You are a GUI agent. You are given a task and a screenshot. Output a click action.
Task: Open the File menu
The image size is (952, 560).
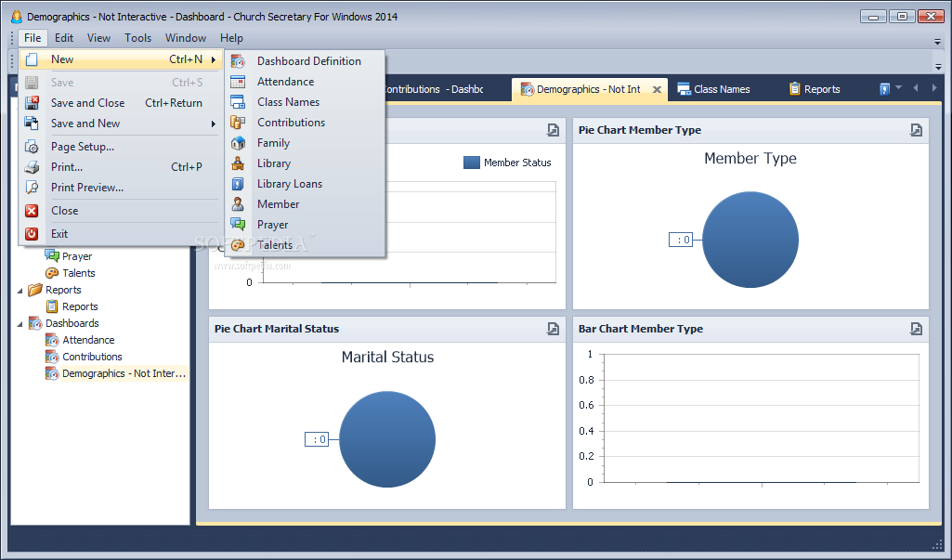pos(33,38)
